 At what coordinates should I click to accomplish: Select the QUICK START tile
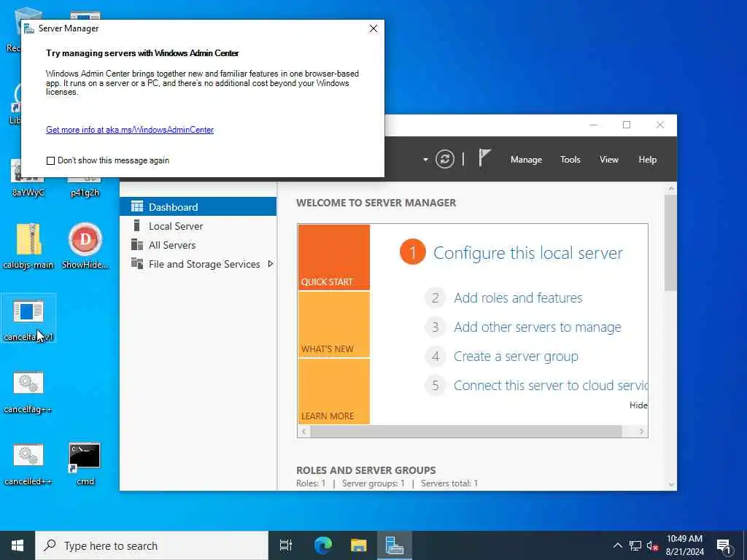pyautogui.click(x=333, y=257)
